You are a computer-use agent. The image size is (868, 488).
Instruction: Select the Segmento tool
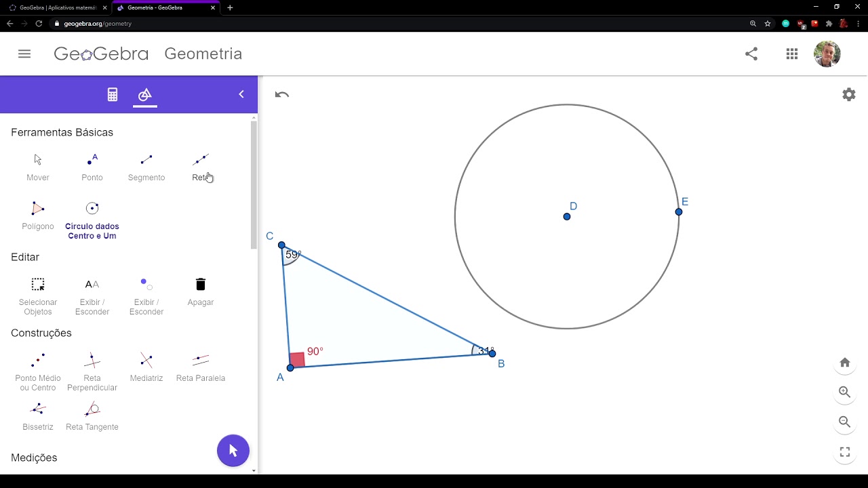(x=146, y=167)
